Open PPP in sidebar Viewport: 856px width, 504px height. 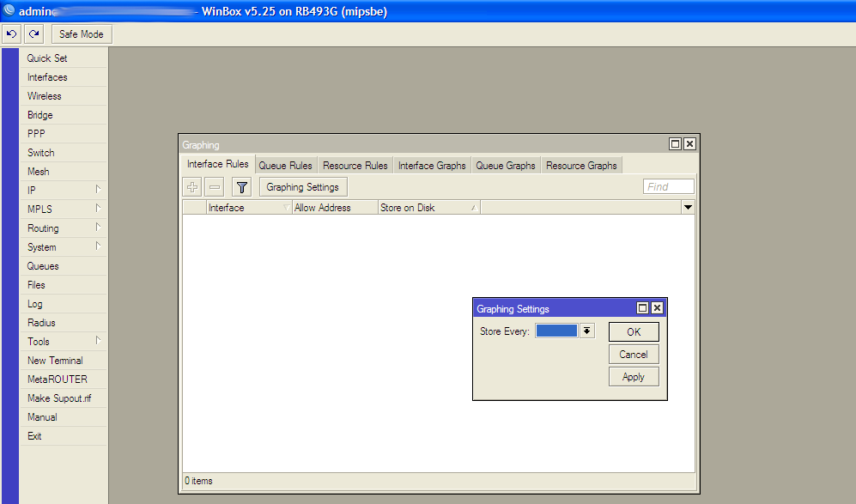pos(64,134)
